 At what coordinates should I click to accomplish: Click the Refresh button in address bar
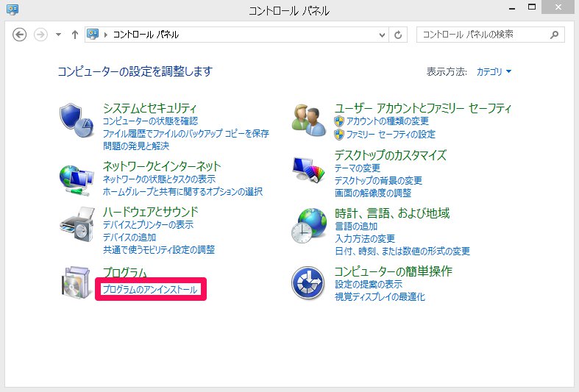[x=398, y=35]
